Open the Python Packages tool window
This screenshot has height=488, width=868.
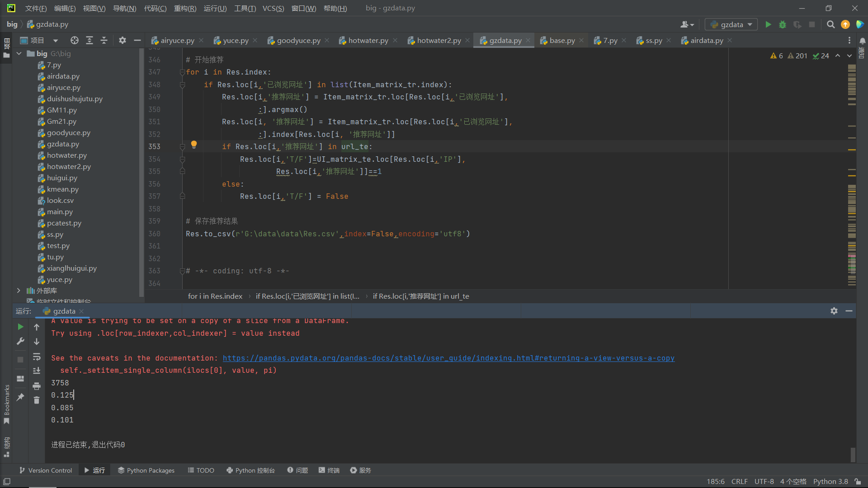click(146, 470)
